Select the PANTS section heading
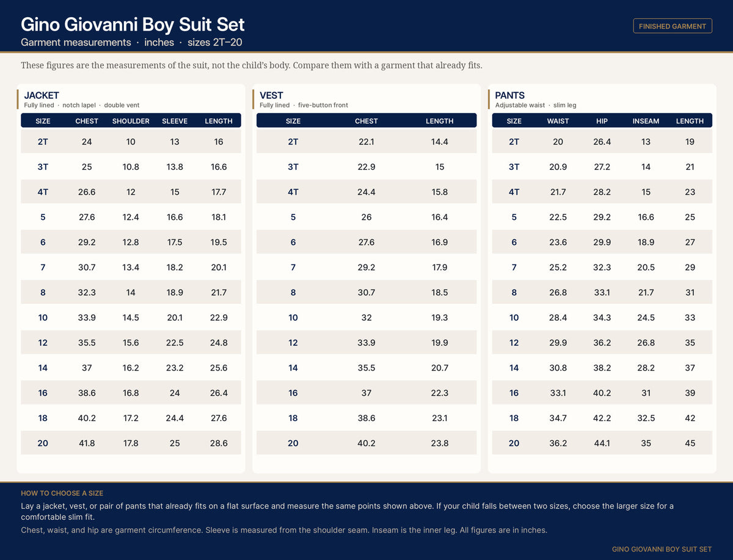This screenshot has height=560, width=733. 510,95
